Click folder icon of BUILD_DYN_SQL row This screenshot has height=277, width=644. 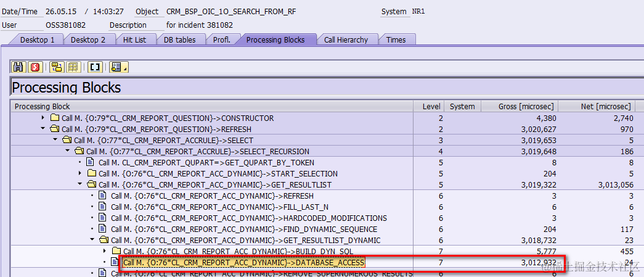pos(116,252)
